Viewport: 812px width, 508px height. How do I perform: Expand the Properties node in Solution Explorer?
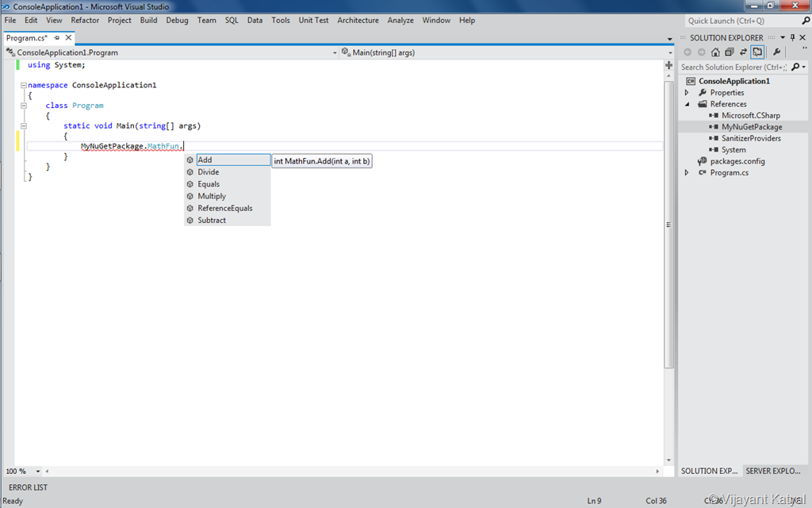(x=687, y=93)
